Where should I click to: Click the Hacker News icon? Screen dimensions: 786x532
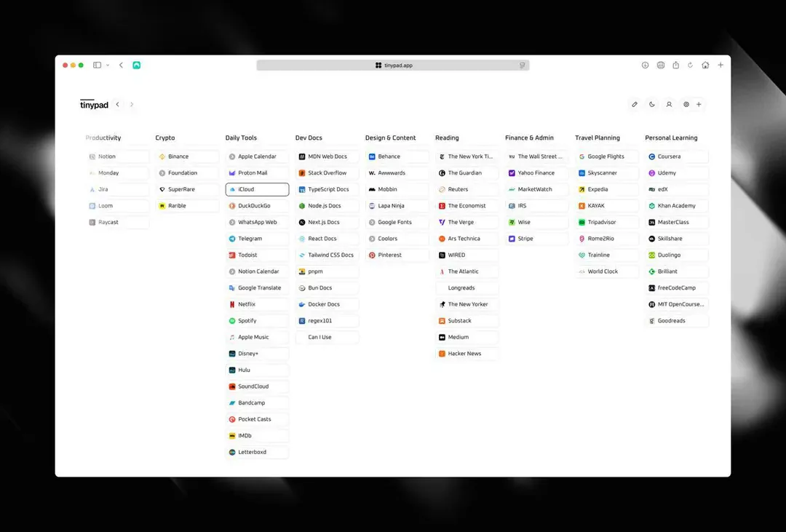coord(442,354)
